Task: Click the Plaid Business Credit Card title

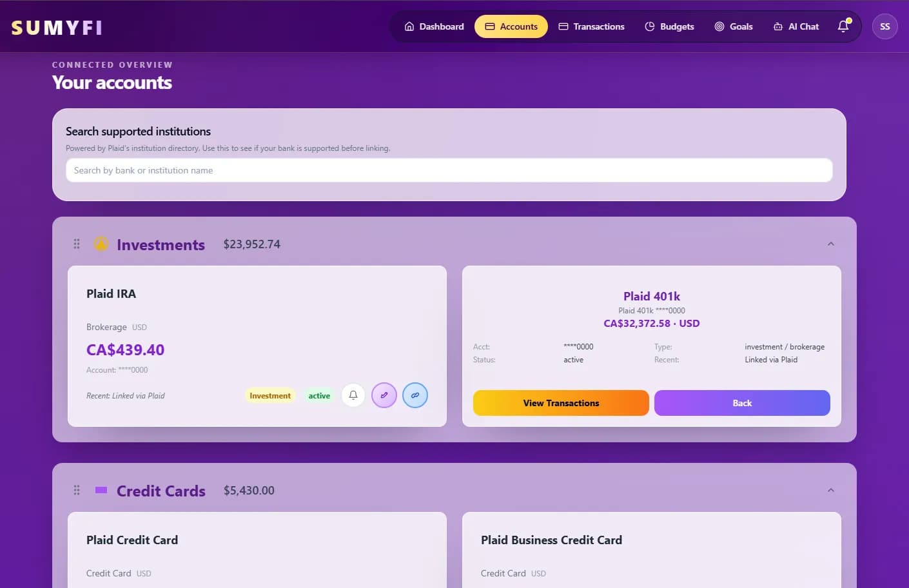Action: pyautogui.click(x=552, y=540)
